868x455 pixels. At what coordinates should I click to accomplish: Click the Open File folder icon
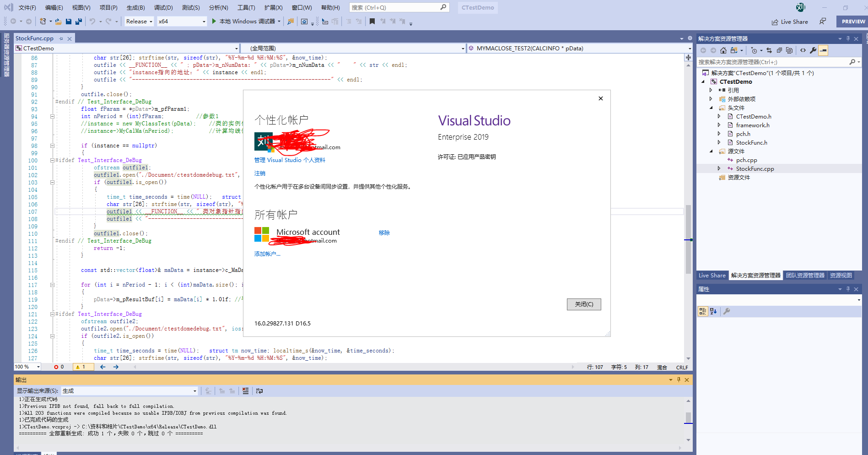[58, 22]
